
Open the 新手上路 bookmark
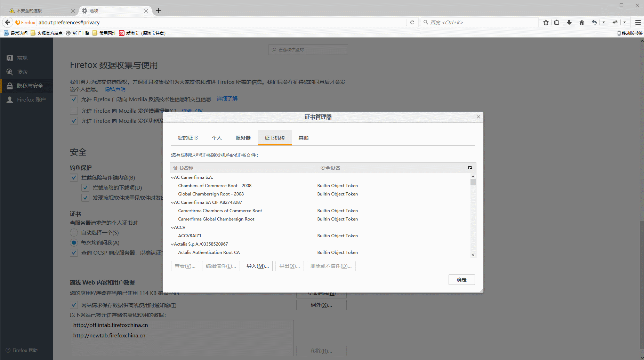(78, 33)
